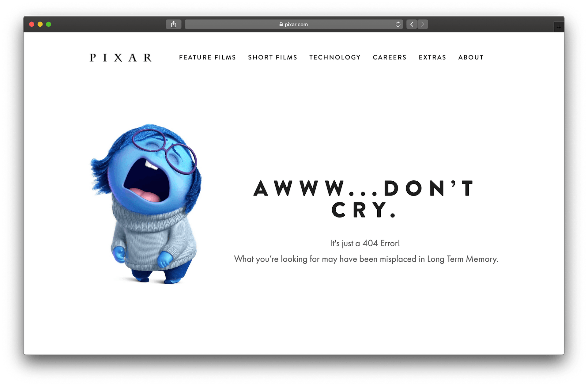The image size is (588, 386).
Task: Open the FEATURE FILMS section
Action: (x=207, y=57)
